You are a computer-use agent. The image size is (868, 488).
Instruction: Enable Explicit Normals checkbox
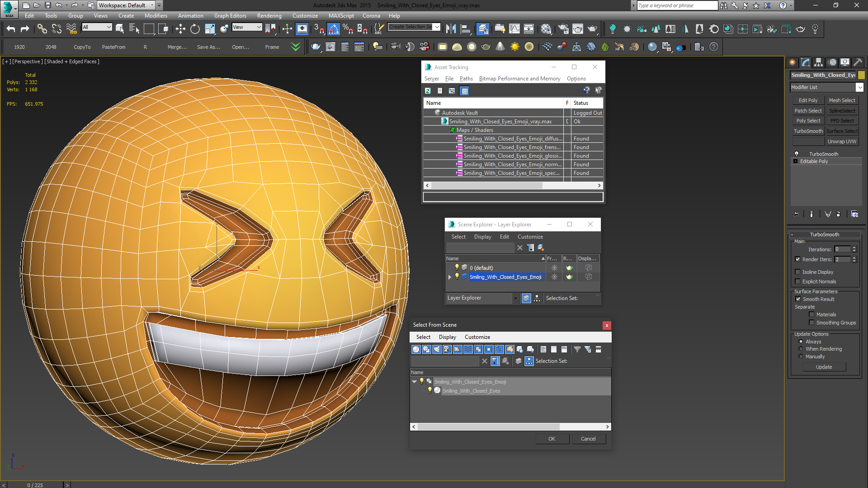tap(798, 282)
